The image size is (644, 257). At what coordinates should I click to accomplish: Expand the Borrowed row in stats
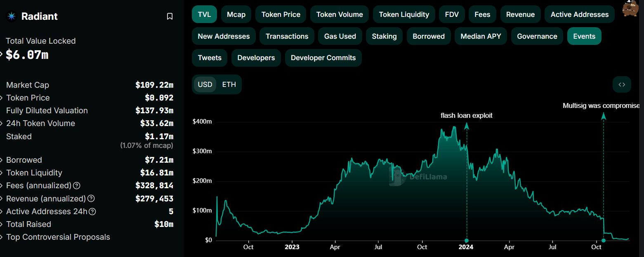2,160
